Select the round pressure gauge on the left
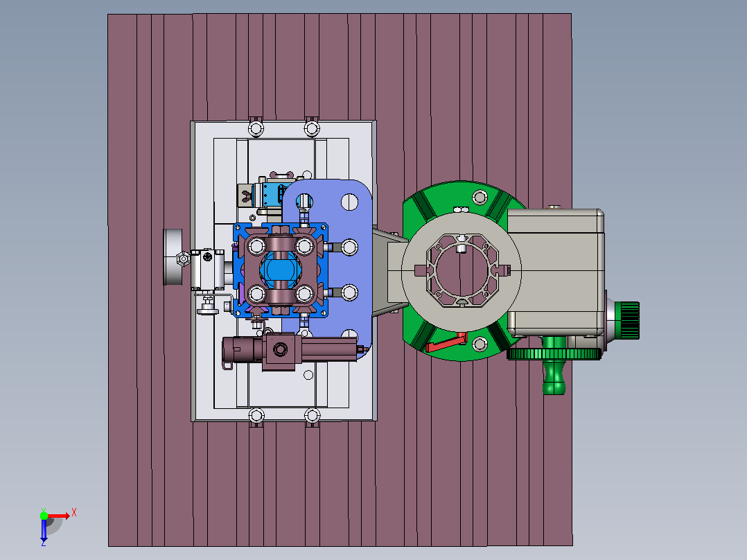The image size is (747, 560). point(173,257)
